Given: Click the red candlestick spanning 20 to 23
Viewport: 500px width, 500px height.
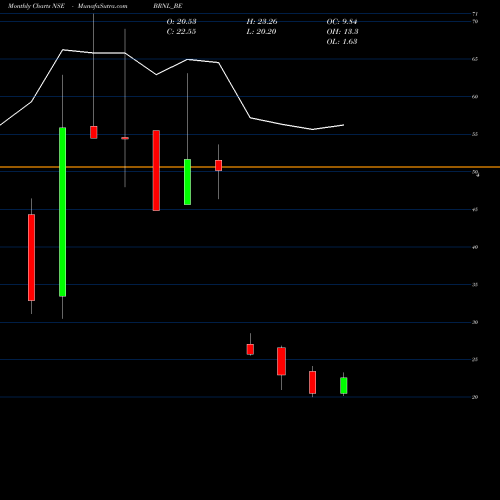Looking at the screenshot, I should [x=312, y=382].
